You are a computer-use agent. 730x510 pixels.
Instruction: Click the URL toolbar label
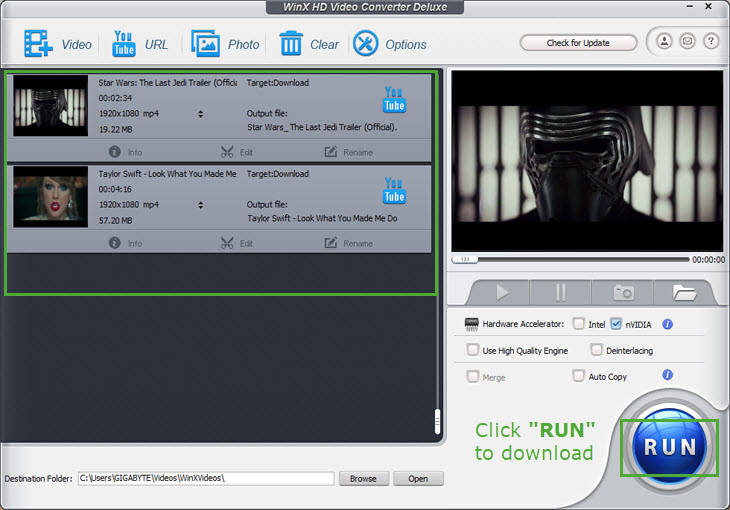156,45
